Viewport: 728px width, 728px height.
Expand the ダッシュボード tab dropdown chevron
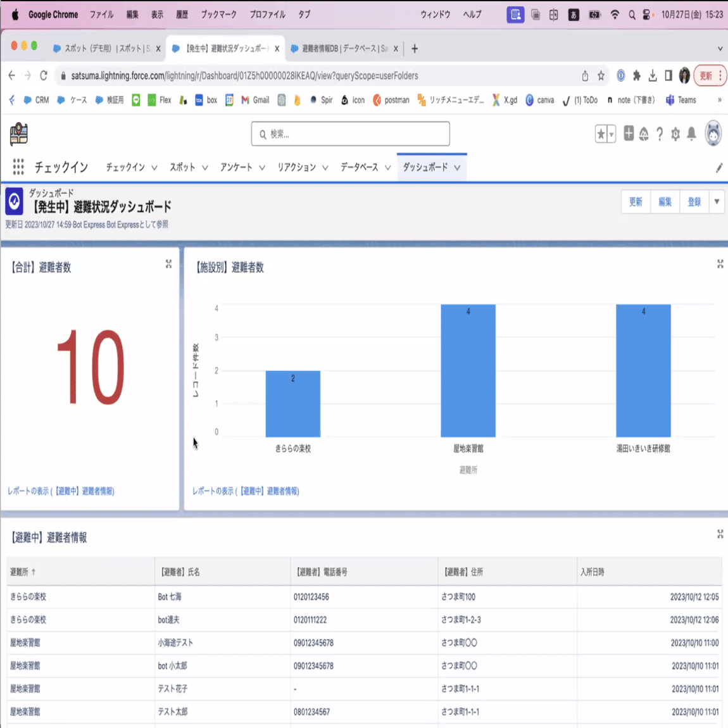457,168
